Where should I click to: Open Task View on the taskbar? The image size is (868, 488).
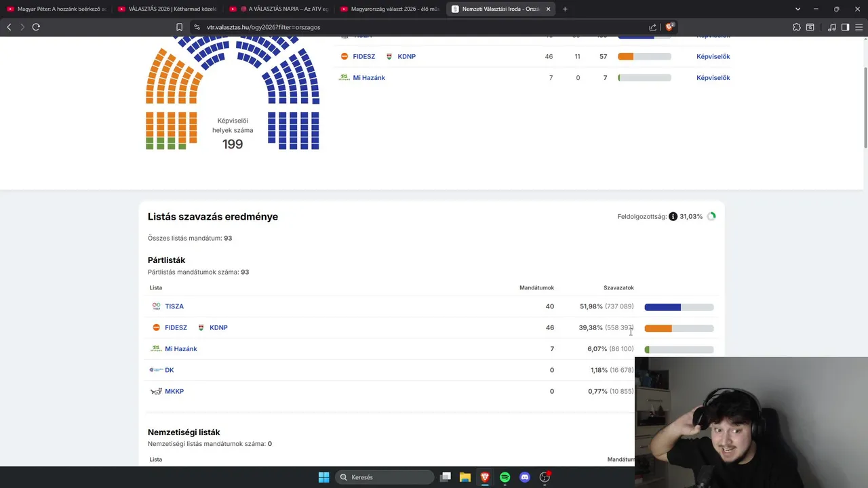(446, 477)
